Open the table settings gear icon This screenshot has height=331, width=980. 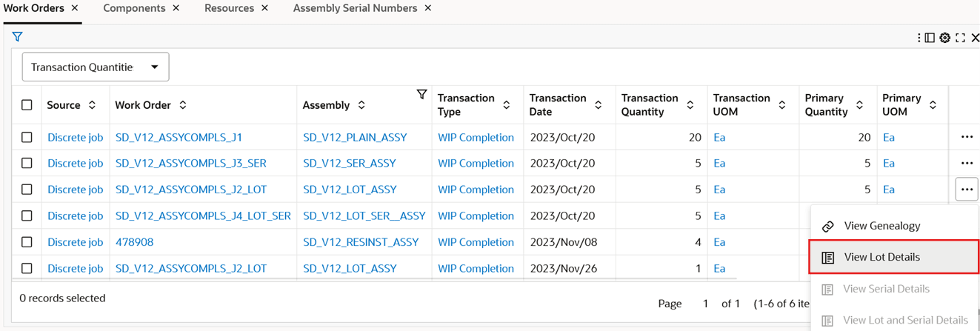[945, 38]
